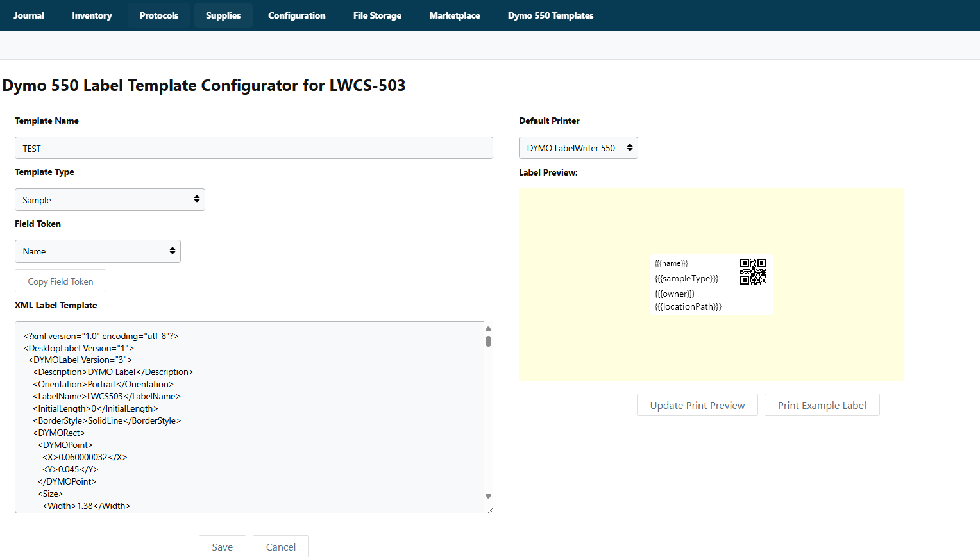Switch to the Inventory tab
Image resolution: width=980 pixels, height=557 pixels.
[x=92, y=15]
